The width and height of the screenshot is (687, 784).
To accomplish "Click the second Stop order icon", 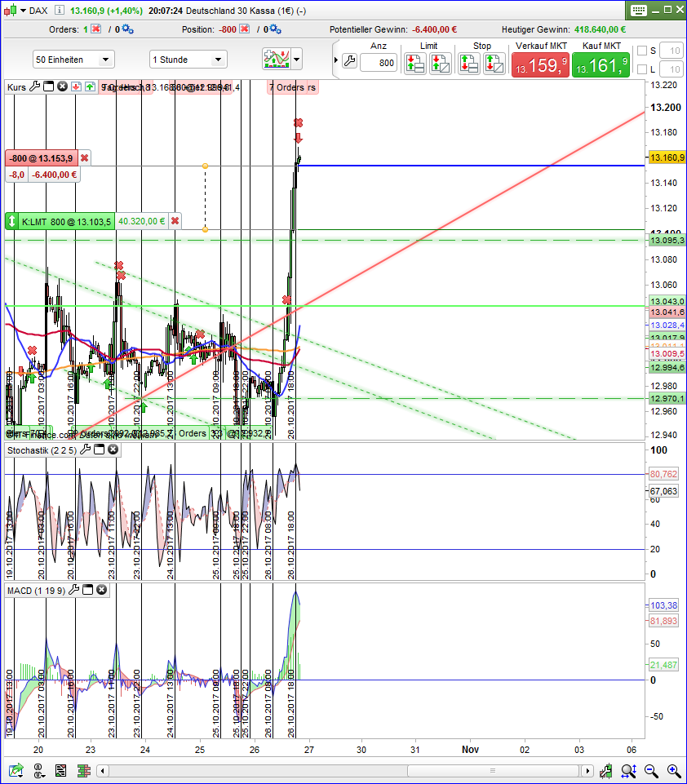I will coord(494,64).
